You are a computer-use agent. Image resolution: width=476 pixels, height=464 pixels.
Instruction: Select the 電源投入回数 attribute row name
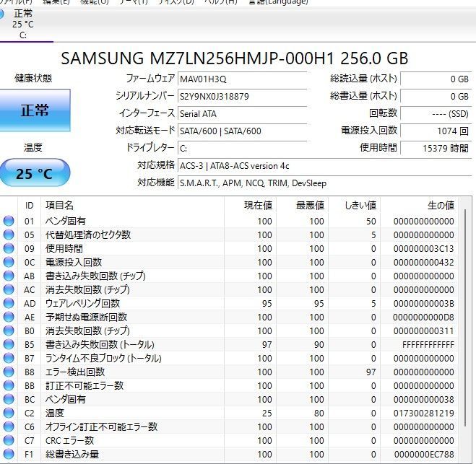74,262
